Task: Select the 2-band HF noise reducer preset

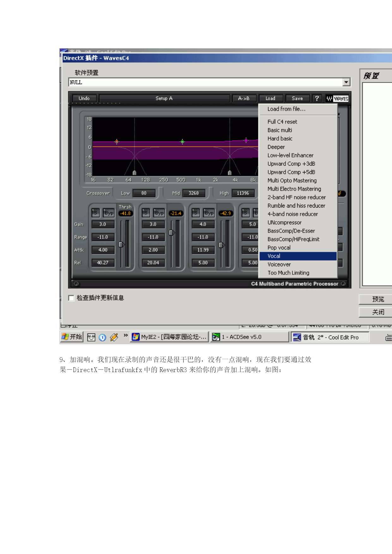Action: click(x=298, y=197)
